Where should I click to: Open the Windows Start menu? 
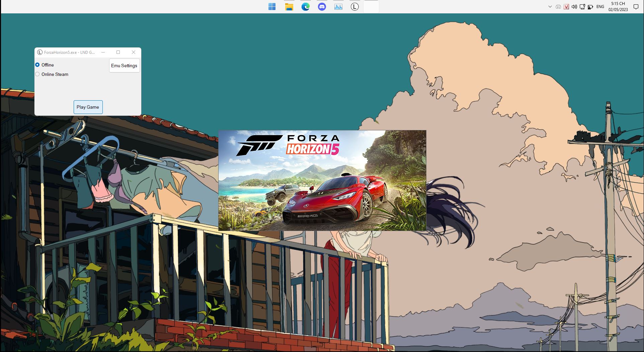(272, 7)
